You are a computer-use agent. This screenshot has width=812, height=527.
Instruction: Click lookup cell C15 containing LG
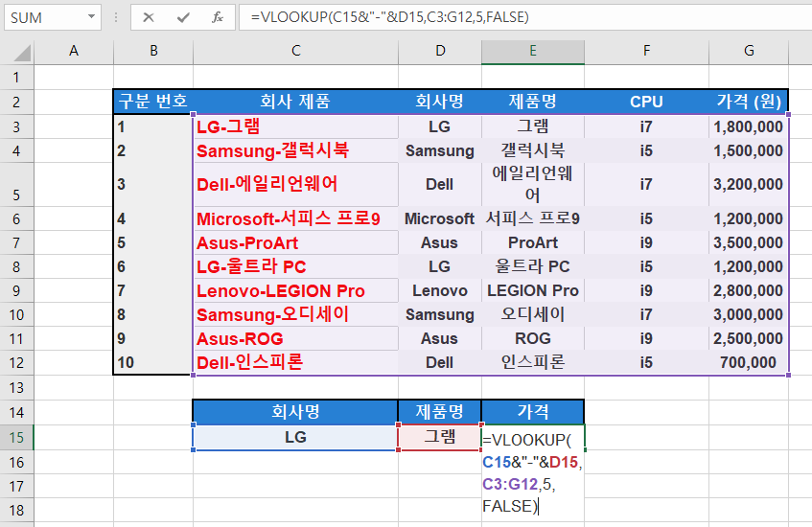295,438
